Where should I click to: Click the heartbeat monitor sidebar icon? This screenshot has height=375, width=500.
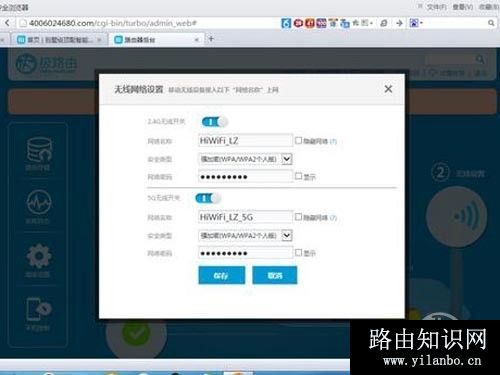[x=39, y=201]
